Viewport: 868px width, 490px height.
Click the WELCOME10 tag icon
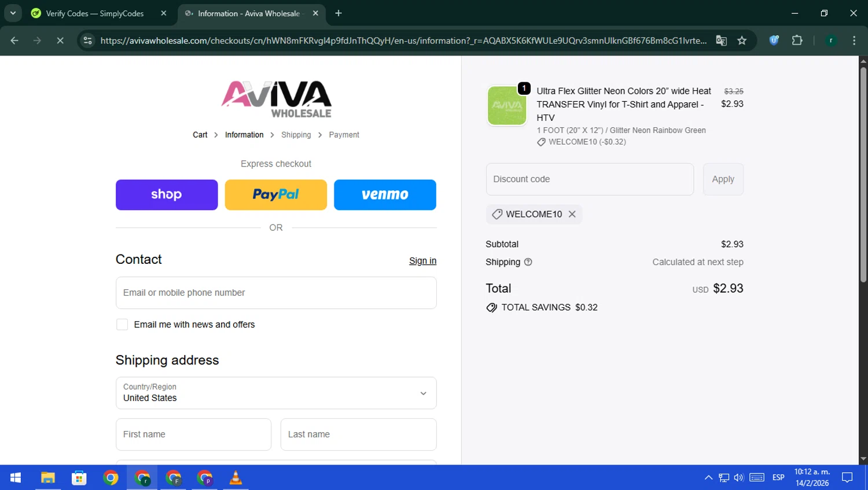coord(497,214)
